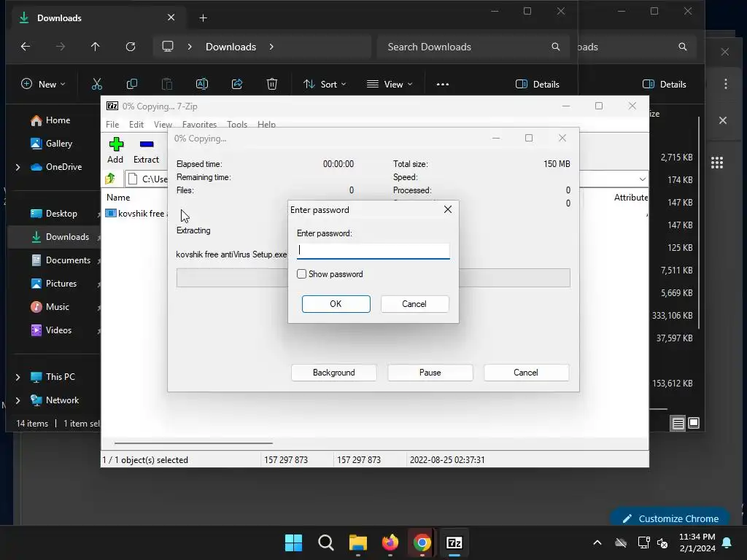Open the 7-Zip Favorites menu
This screenshot has height=560, width=747.
click(x=199, y=124)
